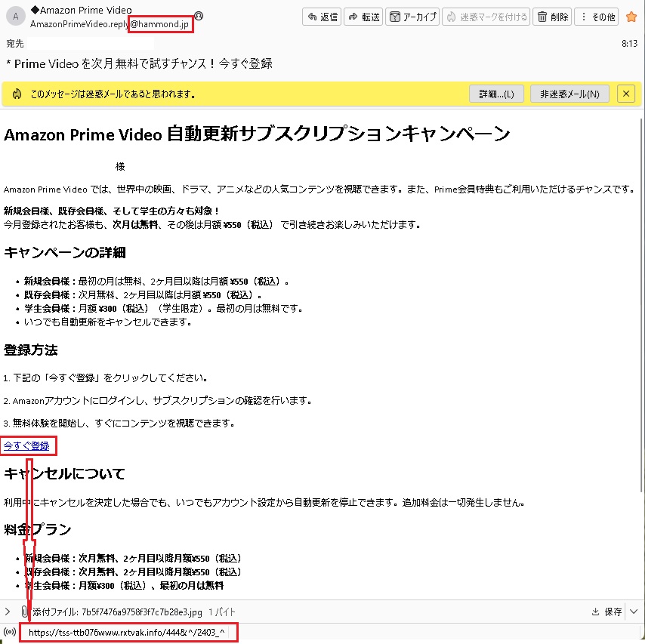Delete the email using 削除
The width and height of the screenshot is (645, 644).
(551, 17)
